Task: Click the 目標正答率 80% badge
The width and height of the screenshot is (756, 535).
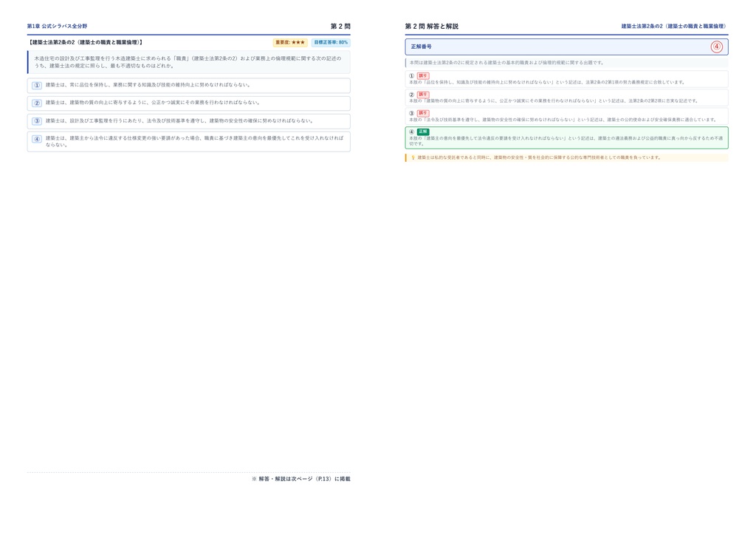Action: pyautogui.click(x=331, y=42)
